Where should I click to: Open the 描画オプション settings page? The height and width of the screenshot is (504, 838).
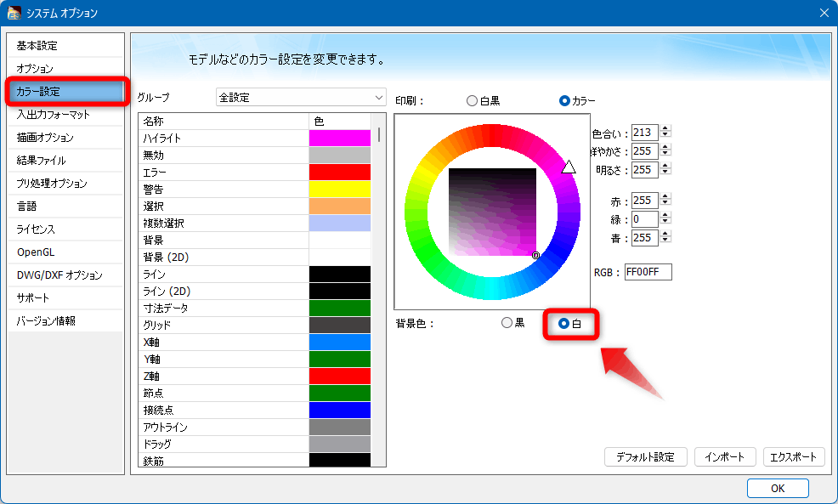pyautogui.click(x=65, y=138)
